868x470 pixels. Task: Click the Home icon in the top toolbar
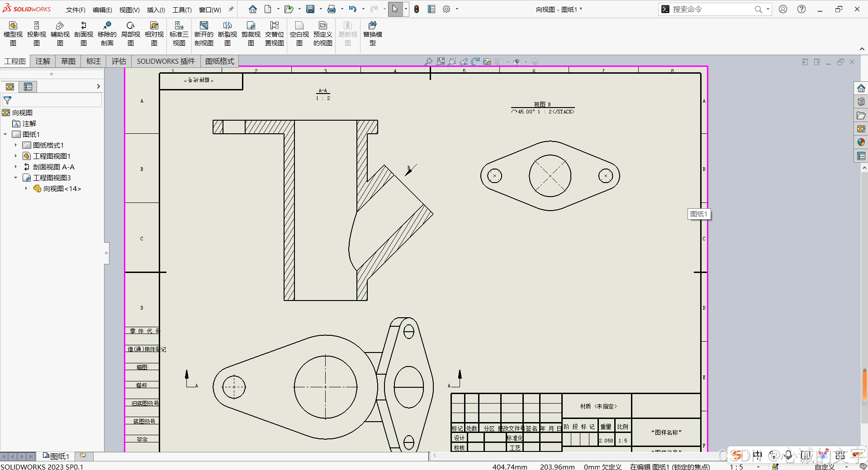(x=253, y=9)
